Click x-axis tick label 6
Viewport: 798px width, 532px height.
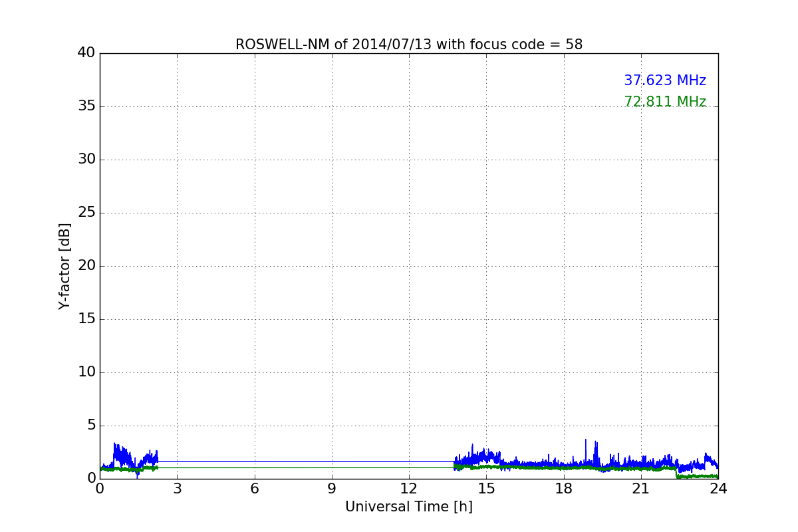254,488
